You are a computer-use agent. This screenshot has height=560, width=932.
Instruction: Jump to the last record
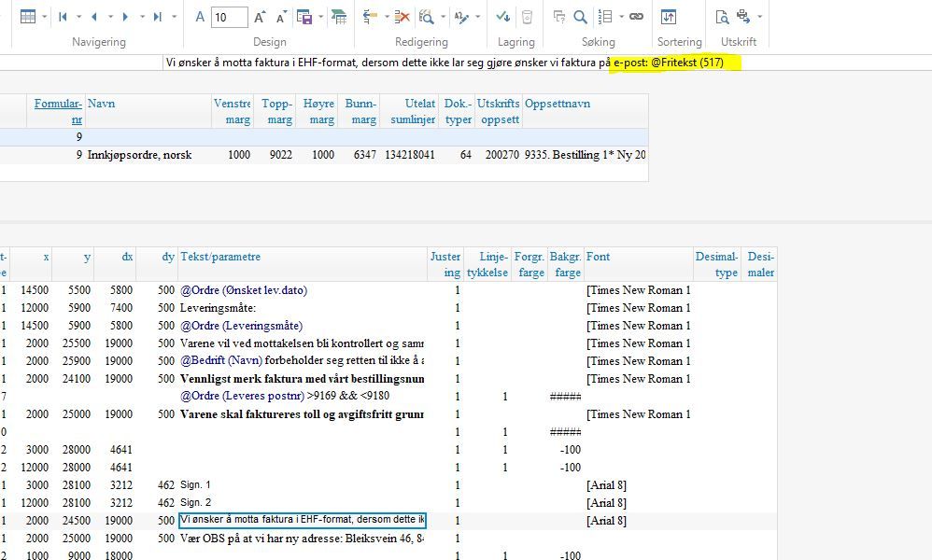tap(158, 17)
